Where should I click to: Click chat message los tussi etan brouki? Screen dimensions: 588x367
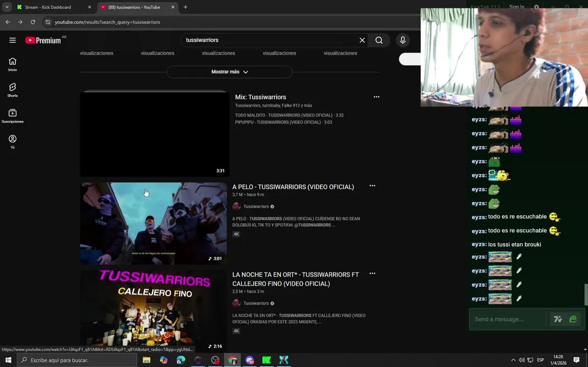515,244
